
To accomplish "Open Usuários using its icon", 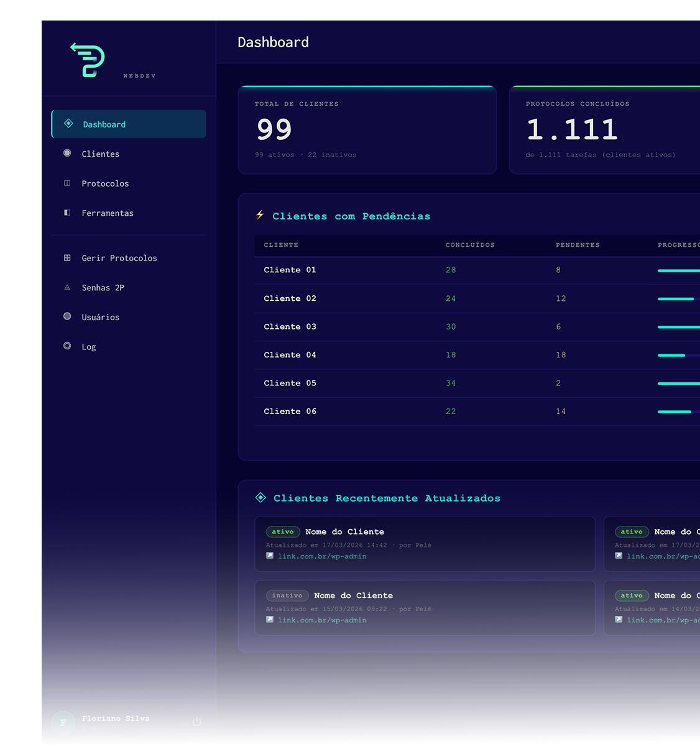I will [x=67, y=316].
